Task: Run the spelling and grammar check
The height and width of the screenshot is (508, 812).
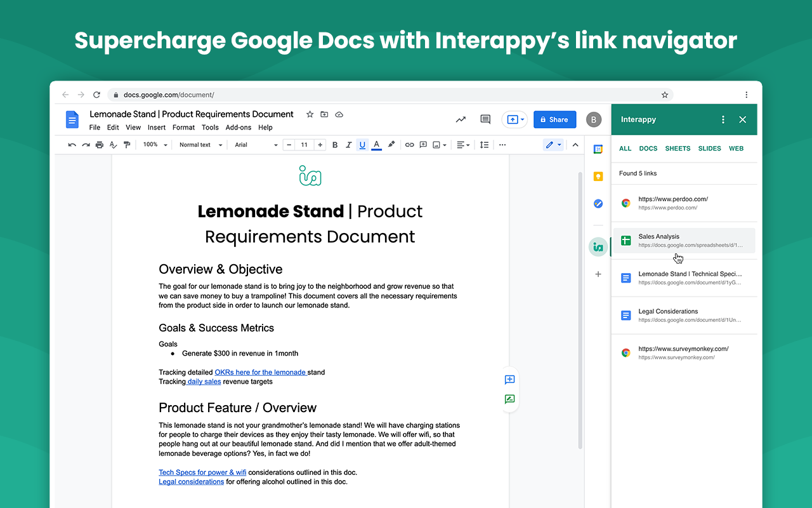Action: [114, 145]
